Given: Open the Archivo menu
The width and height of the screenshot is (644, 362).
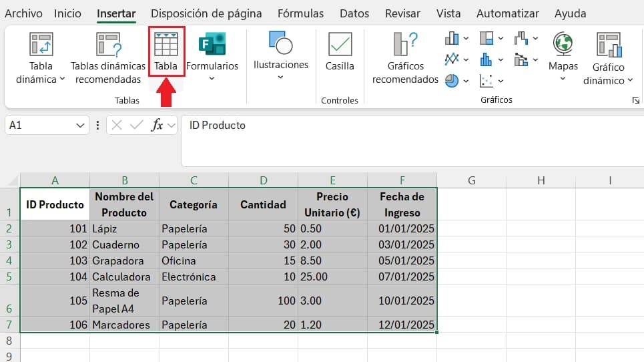Looking at the screenshot, I should (23, 13).
